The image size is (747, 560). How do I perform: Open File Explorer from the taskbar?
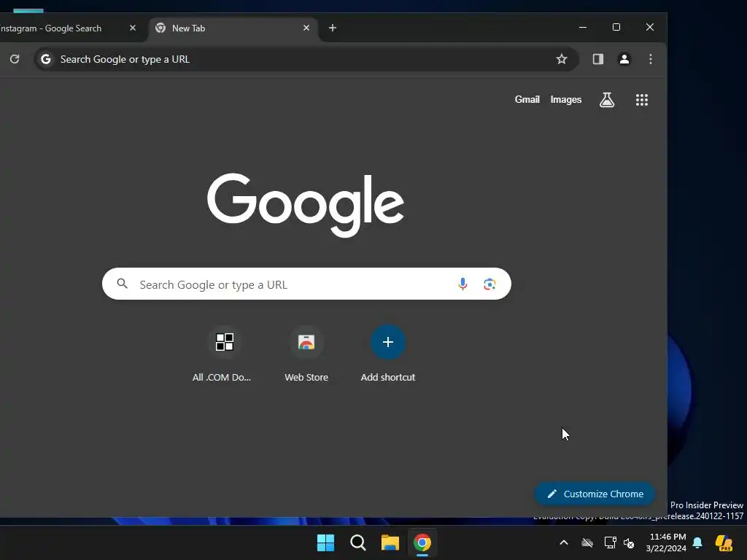390,542
